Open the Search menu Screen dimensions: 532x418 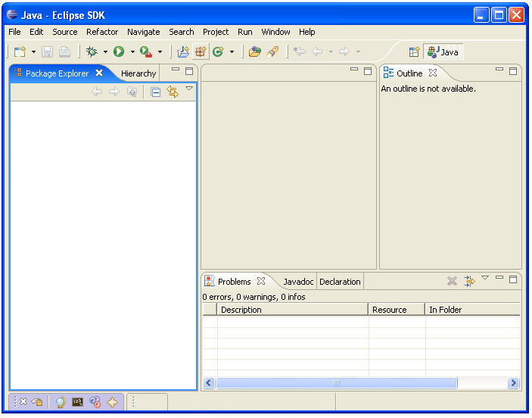182,32
